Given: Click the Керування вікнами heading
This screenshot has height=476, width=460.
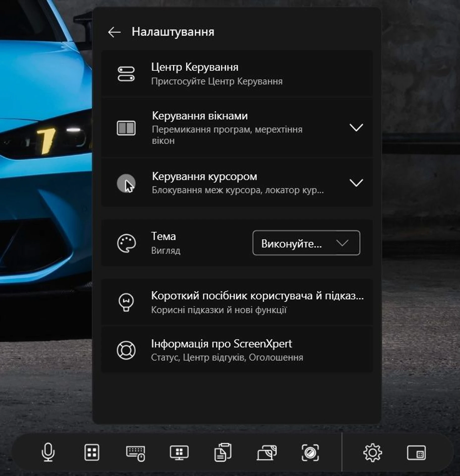Looking at the screenshot, I should tap(200, 116).
